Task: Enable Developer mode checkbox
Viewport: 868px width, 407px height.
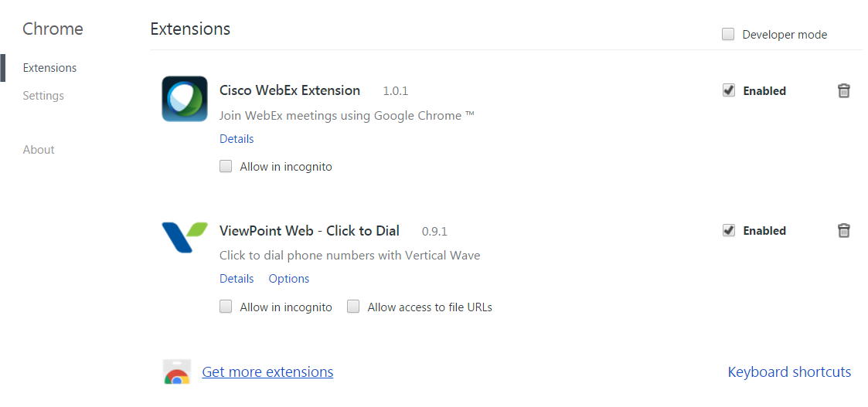Action: 728,34
